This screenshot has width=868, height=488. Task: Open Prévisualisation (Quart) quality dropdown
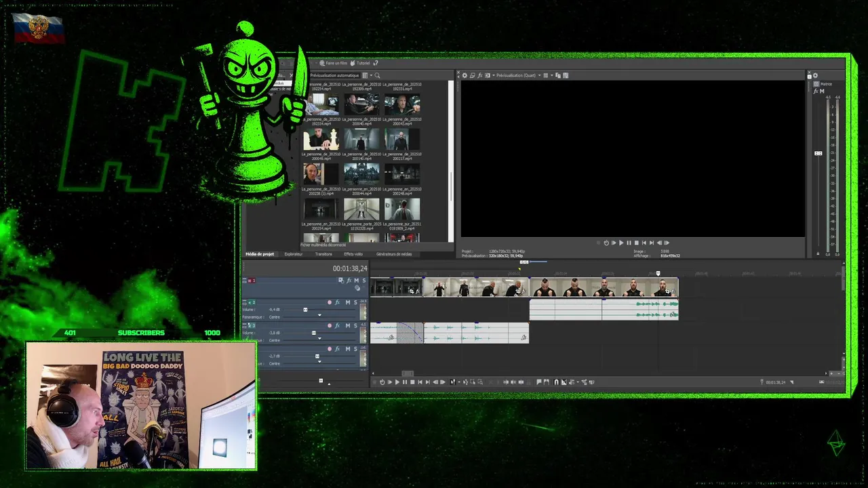[x=519, y=75]
